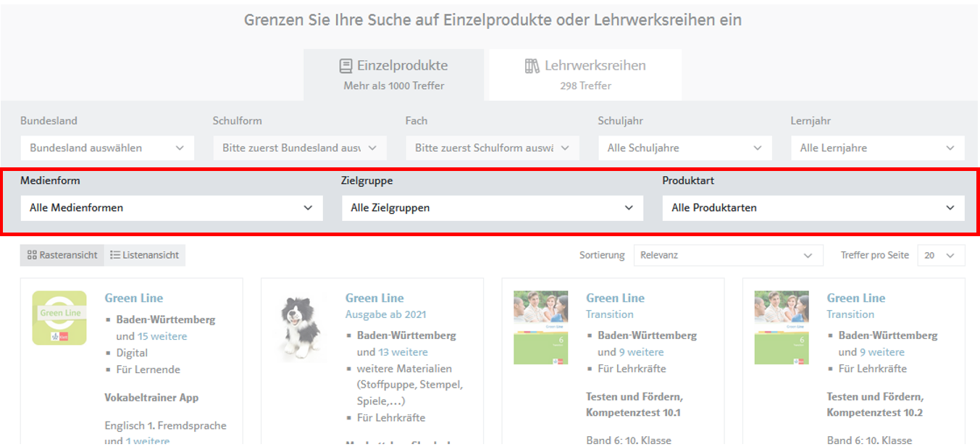Viewport: 980px width, 447px height.
Task: Click the stuffed dog product image
Action: pyautogui.click(x=300, y=327)
